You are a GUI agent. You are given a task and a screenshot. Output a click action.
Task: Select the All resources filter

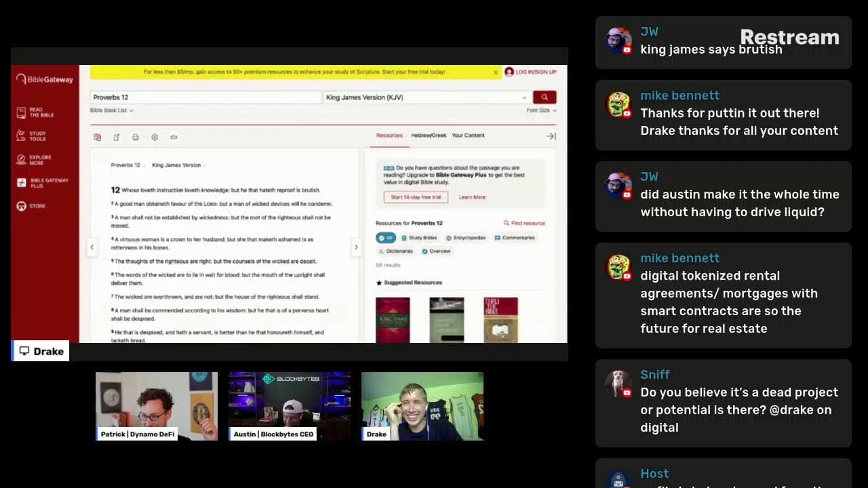pos(386,238)
